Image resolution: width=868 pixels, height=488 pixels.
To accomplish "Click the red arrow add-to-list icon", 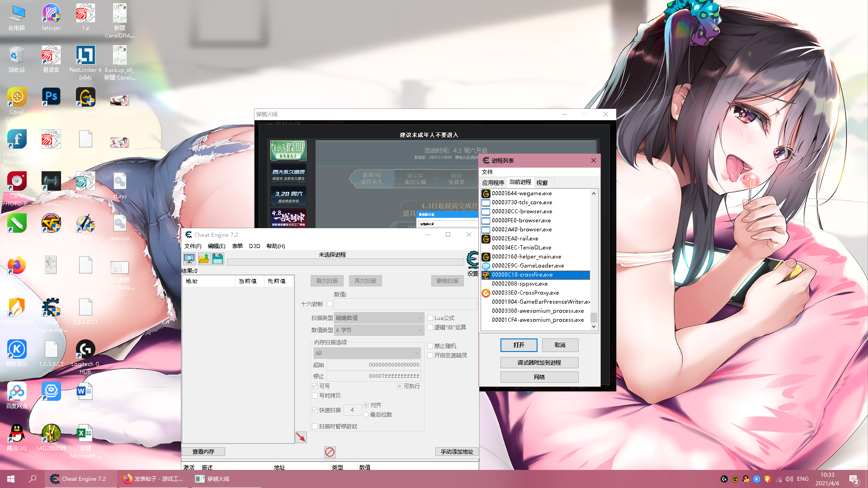I will 301,437.
